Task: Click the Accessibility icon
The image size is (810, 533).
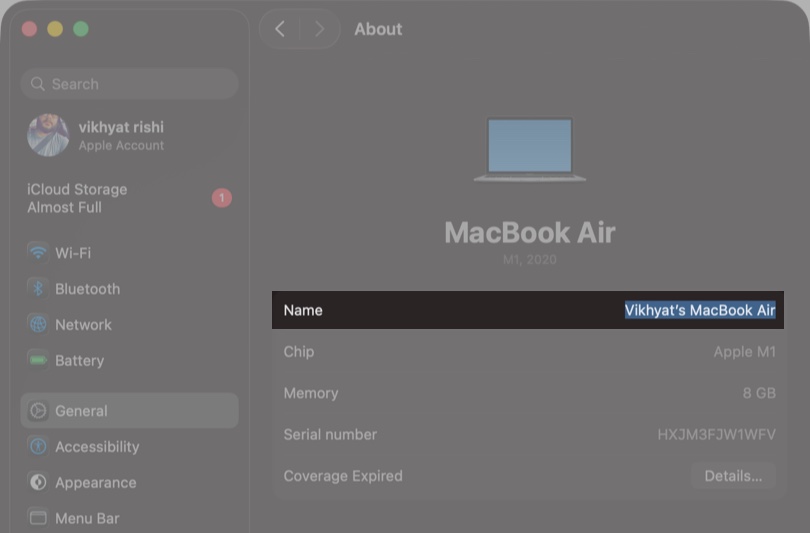Action: coord(38,446)
